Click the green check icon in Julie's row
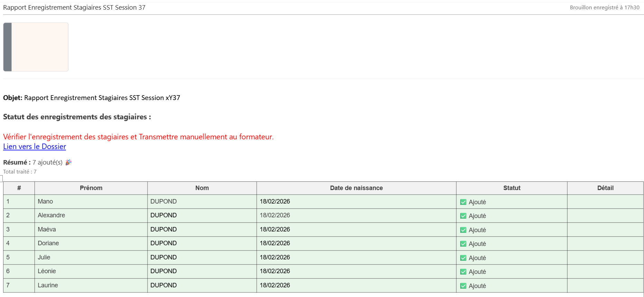This screenshot has width=644, height=297. coord(463,258)
